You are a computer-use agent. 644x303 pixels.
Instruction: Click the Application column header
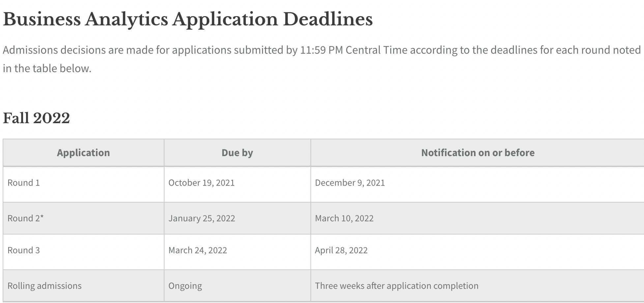coord(83,153)
